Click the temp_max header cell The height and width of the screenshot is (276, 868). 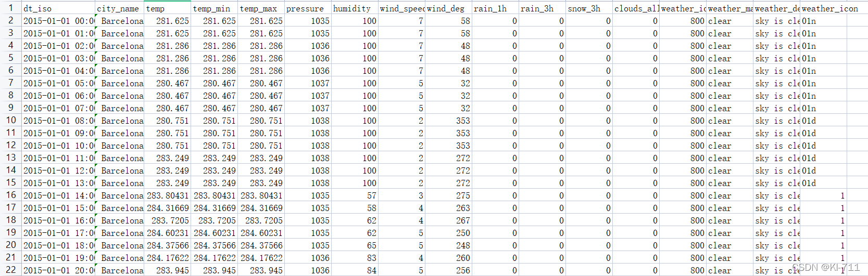[x=261, y=8]
